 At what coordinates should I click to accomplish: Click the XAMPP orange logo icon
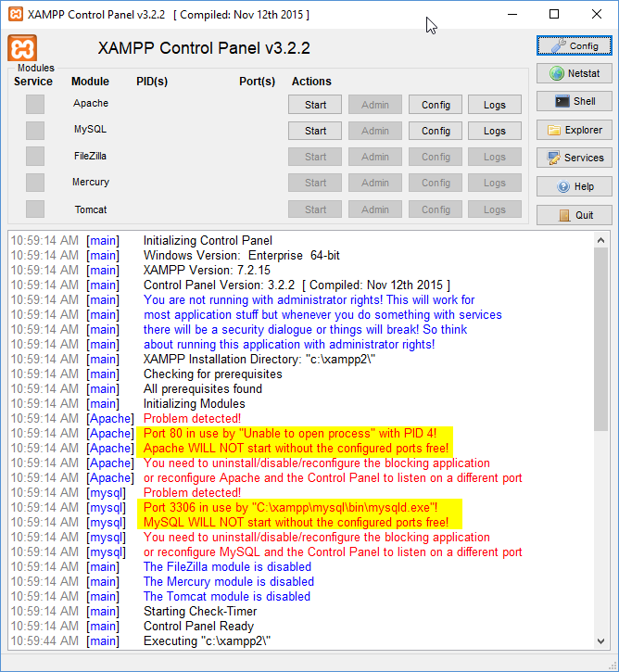(22, 48)
